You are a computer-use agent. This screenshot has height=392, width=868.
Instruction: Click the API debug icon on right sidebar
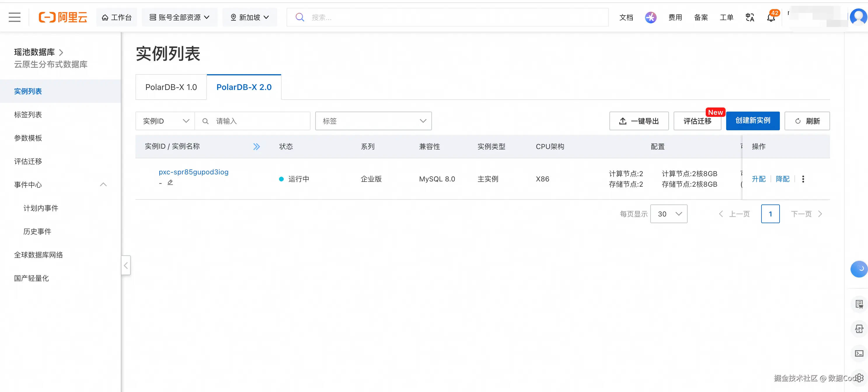(x=859, y=329)
